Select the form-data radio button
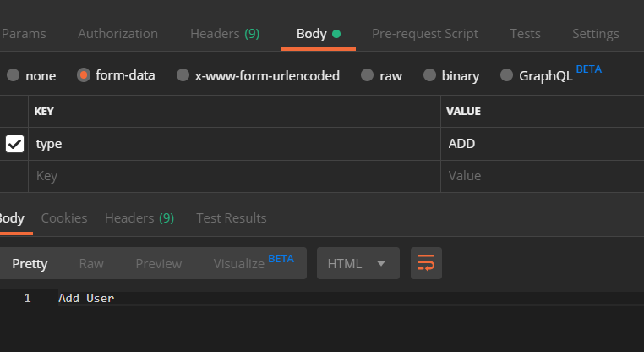This screenshot has width=644, height=352. click(84, 75)
